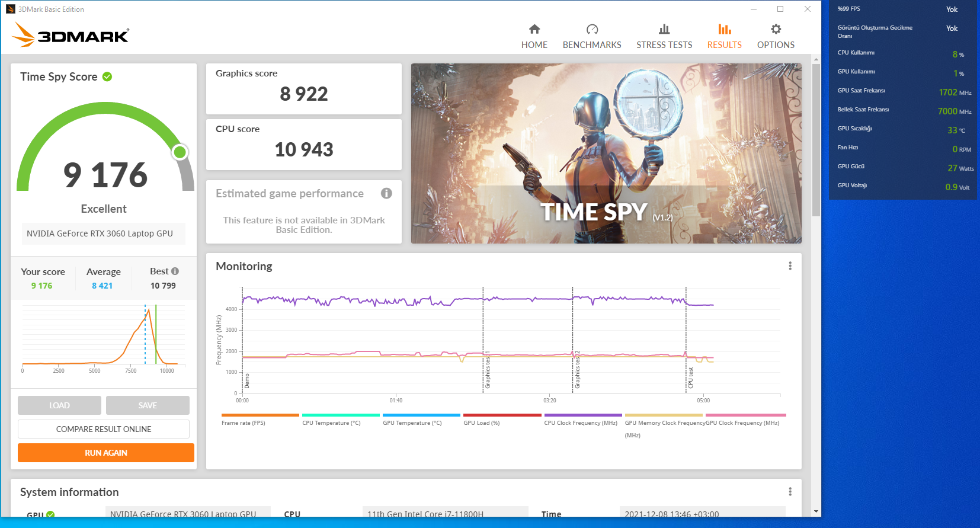Toggle CPU Clock Frequency legend swatch
980x528 pixels.
tap(583, 415)
